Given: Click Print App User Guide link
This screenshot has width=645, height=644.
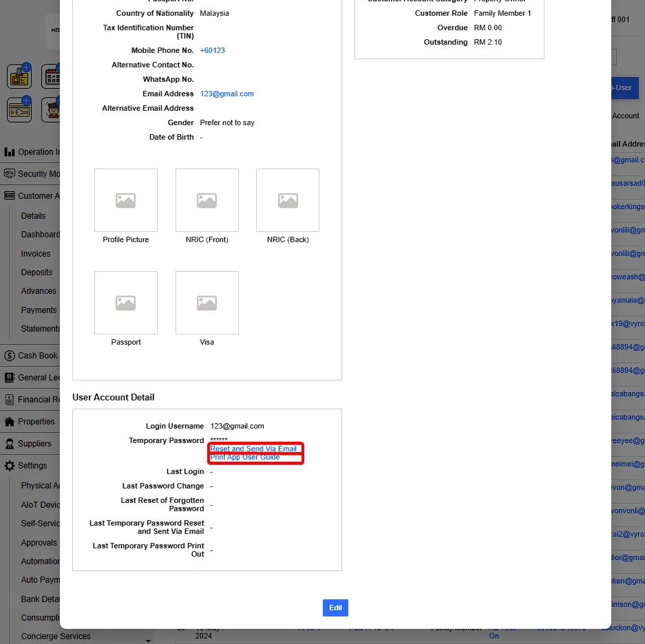Looking at the screenshot, I should pyautogui.click(x=245, y=457).
